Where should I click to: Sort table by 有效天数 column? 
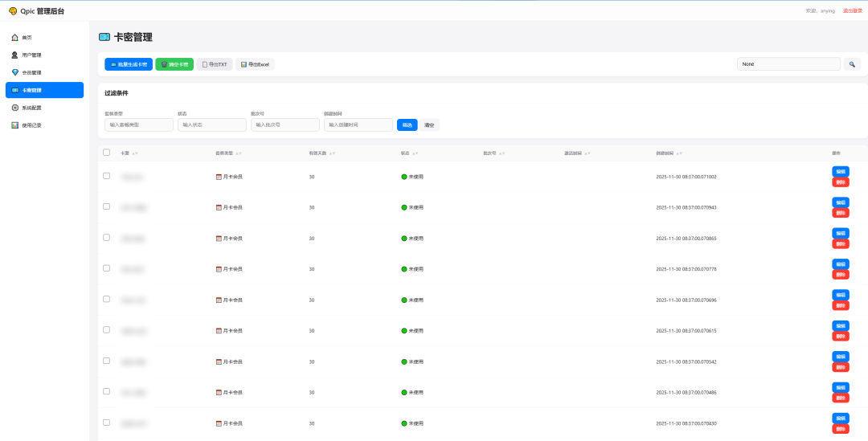[x=331, y=153]
